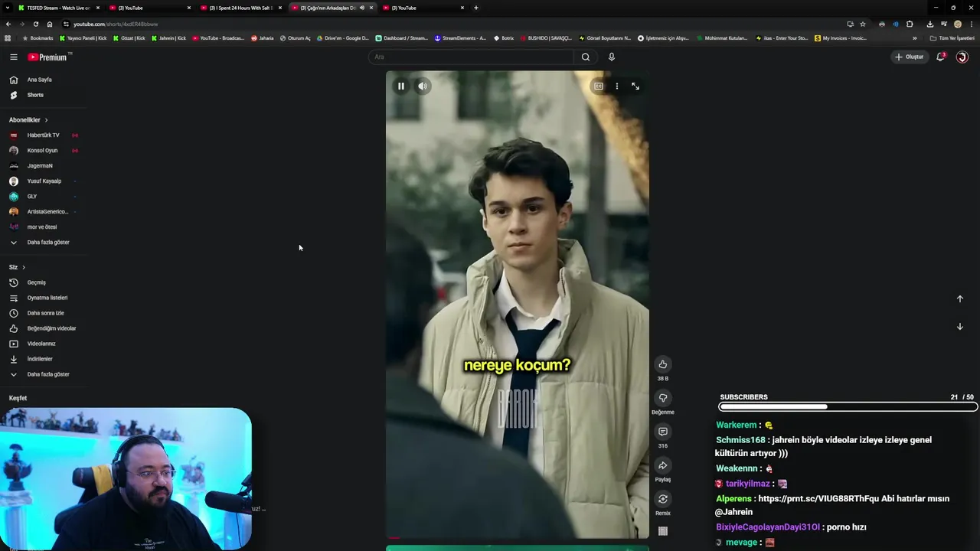980x551 pixels.
Task: Like the Short with 38 B likes
Action: tap(663, 364)
